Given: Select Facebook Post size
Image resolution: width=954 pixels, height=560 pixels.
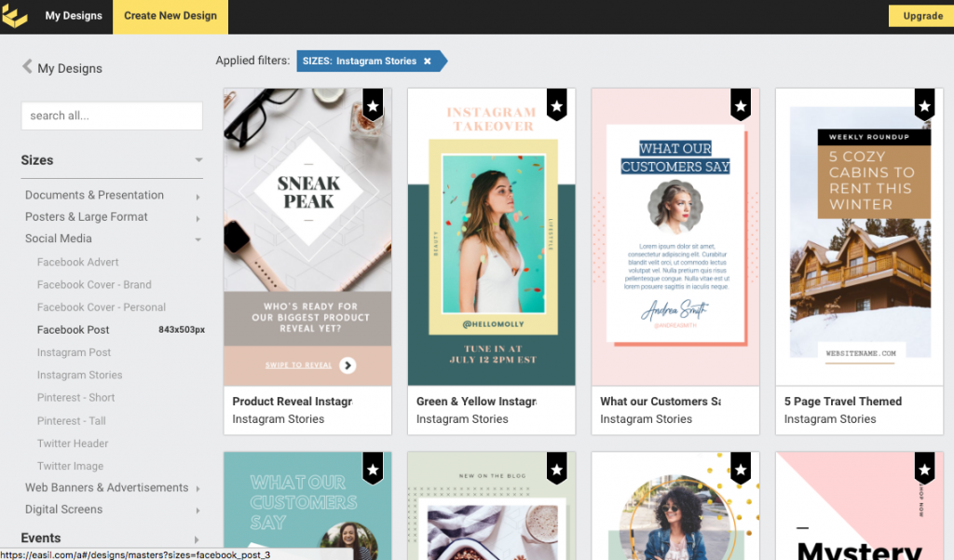Looking at the screenshot, I should point(74,330).
